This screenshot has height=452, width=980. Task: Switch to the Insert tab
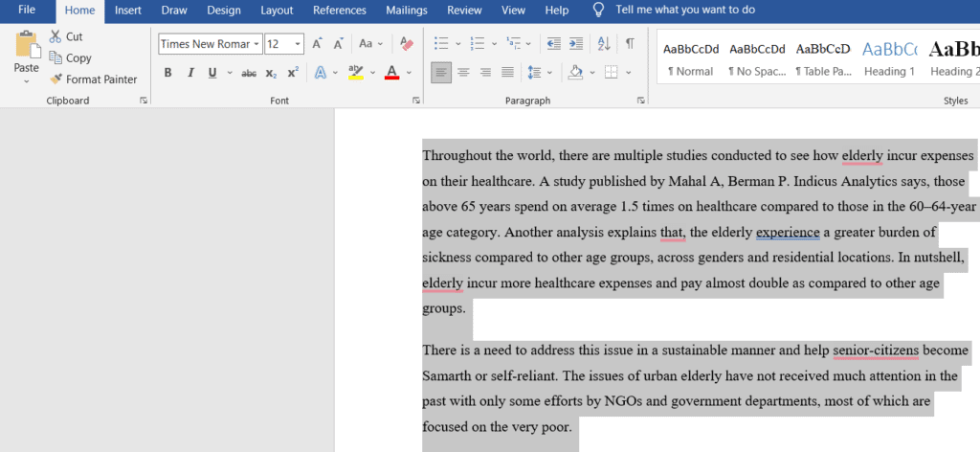coord(127,11)
